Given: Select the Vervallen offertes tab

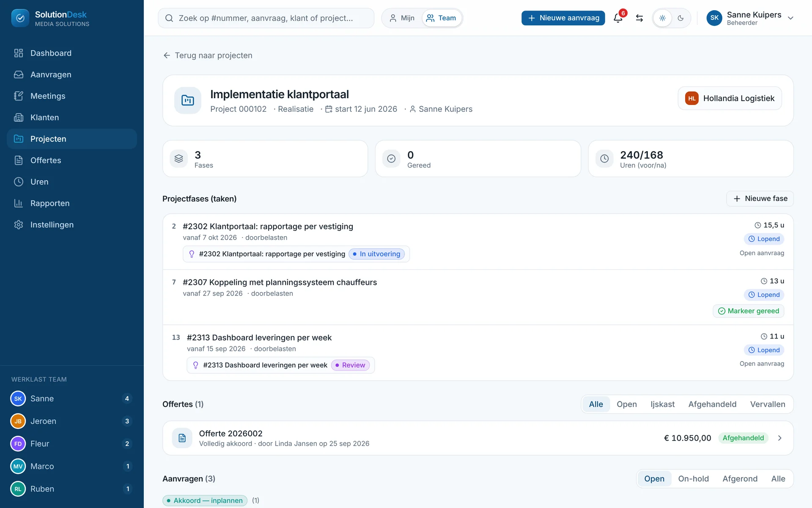Looking at the screenshot, I should pos(768,404).
